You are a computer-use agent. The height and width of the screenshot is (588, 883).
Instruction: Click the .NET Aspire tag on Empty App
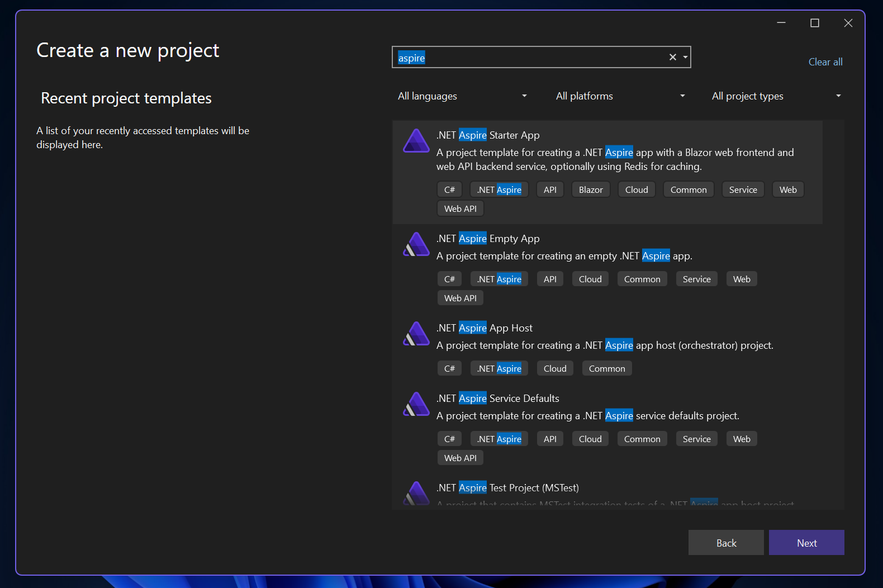pyautogui.click(x=499, y=279)
